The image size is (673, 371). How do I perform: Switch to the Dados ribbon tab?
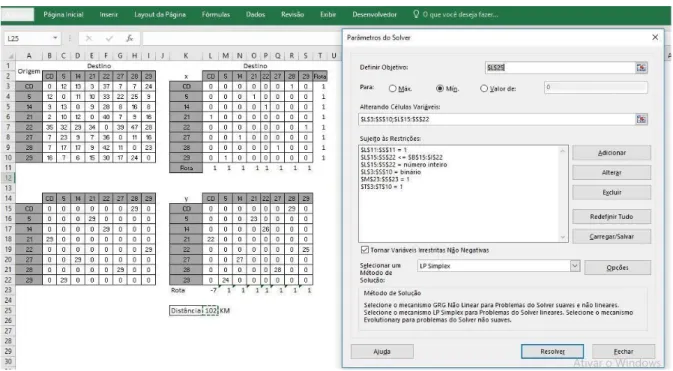tap(255, 15)
